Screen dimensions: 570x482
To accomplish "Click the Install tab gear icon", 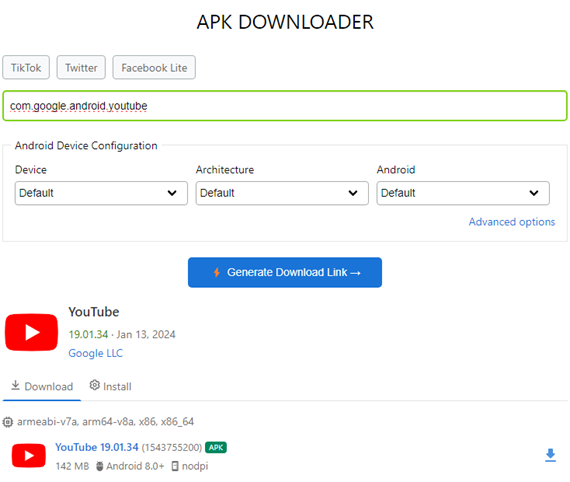I will click(x=95, y=385).
